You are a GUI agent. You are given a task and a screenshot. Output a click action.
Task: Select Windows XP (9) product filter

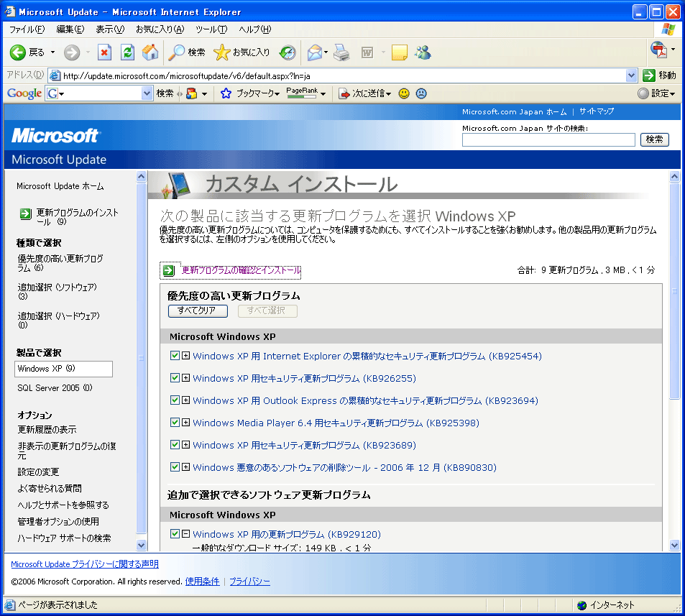point(64,369)
